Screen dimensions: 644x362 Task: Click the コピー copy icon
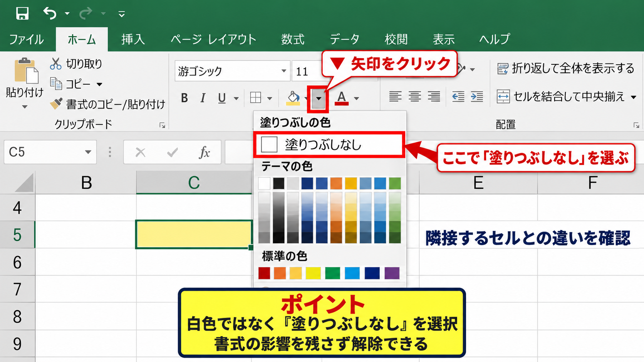coord(56,83)
